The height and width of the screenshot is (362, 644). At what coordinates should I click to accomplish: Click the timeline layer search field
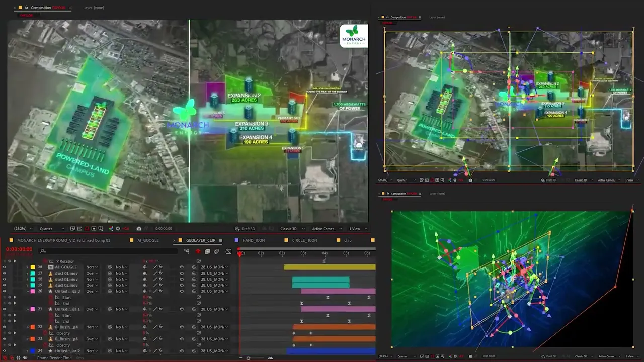109,251
